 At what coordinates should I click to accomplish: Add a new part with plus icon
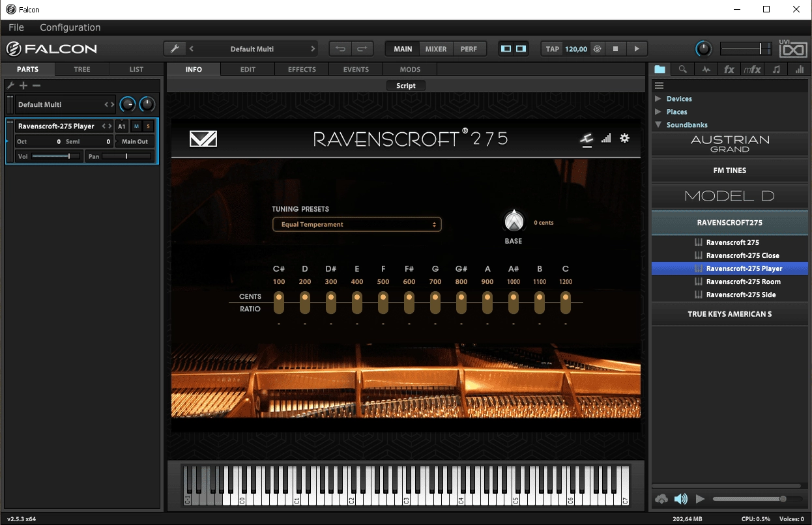click(x=23, y=85)
